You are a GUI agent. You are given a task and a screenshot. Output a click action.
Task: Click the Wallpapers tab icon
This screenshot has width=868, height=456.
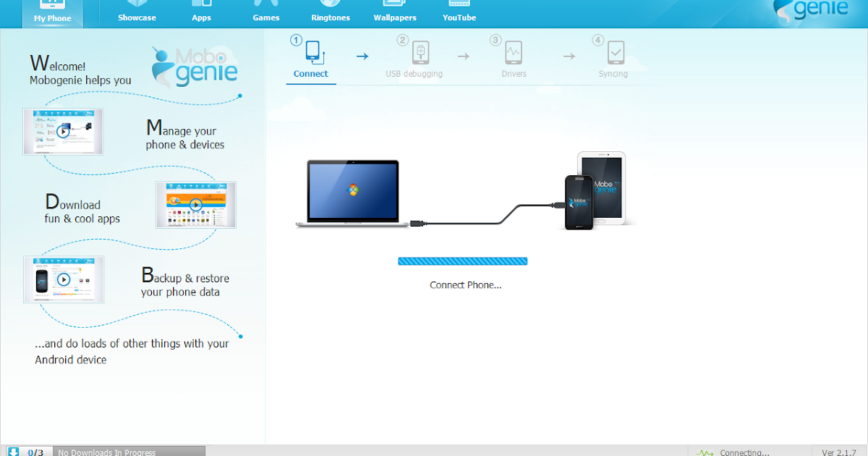(x=394, y=4)
